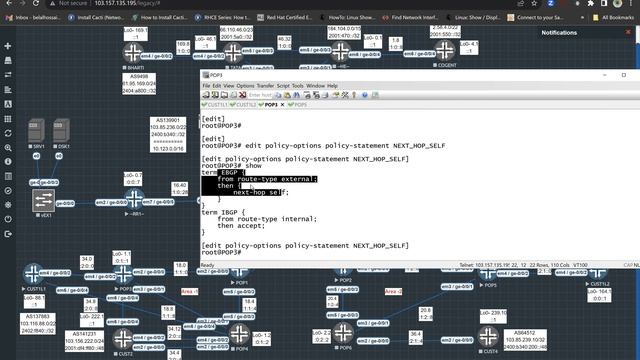Click the COGENT router node
This screenshot has height=360, width=640.
coord(445,51)
